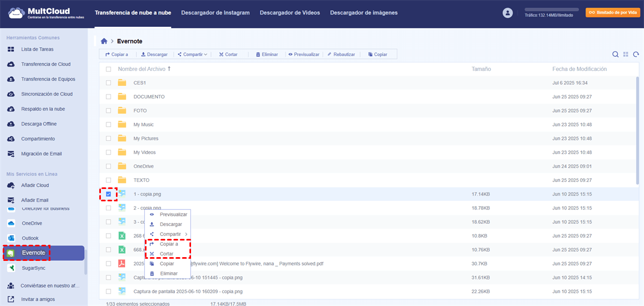The width and height of the screenshot is (644, 306).
Task: Open the Descargador de Videos tab
Action: coord(290,12)
